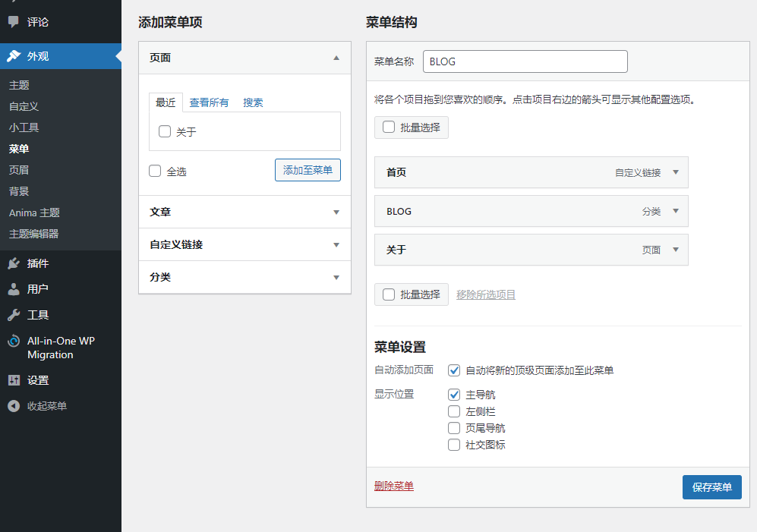Viewport: 757px width, 532px height.
Task: Click the Tools wrench icon
Action: pyautogui.click(x=14, y=315)
